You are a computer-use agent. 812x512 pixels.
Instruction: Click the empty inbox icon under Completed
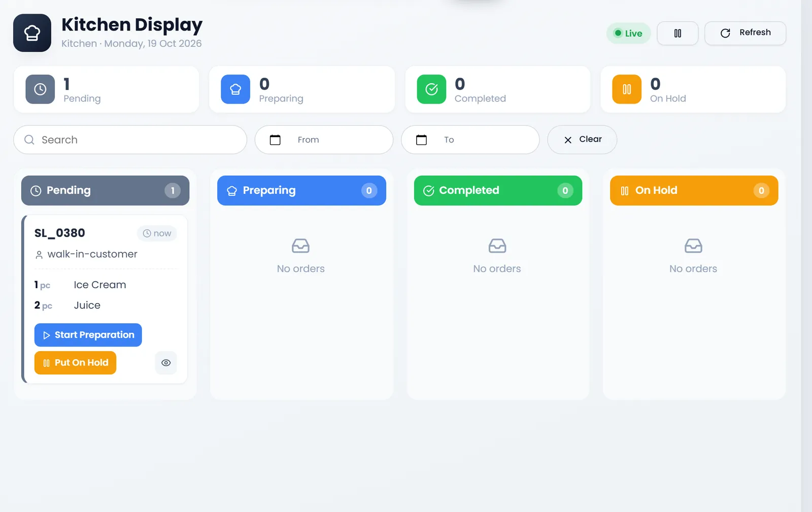click(497, 246)
